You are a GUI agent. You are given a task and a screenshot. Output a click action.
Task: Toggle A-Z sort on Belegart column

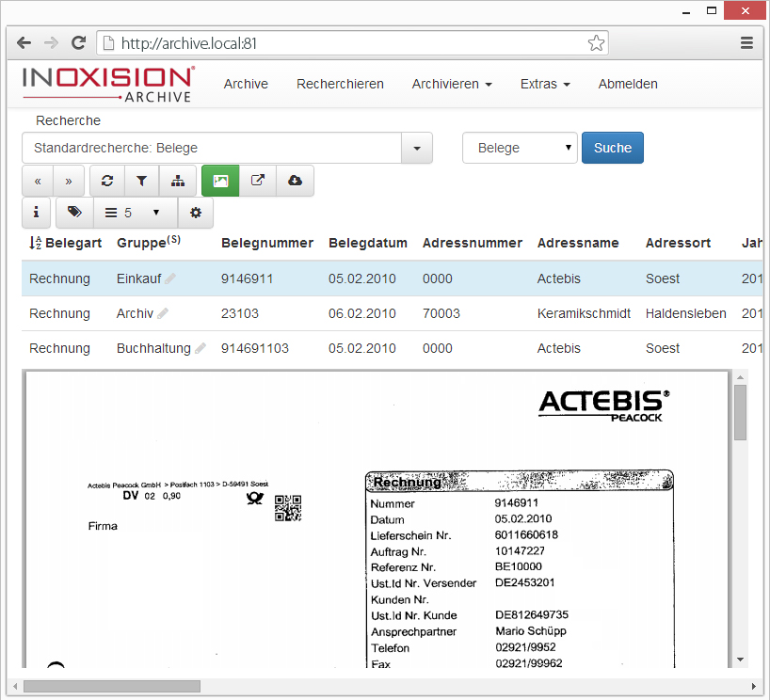tap(36, 244)
